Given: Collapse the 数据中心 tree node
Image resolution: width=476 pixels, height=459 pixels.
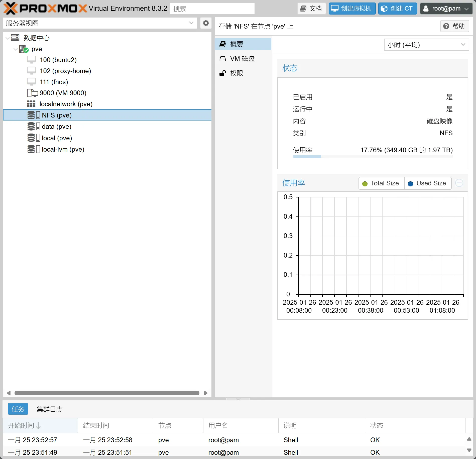Looking at the screenshot, I should pos(8,38).
